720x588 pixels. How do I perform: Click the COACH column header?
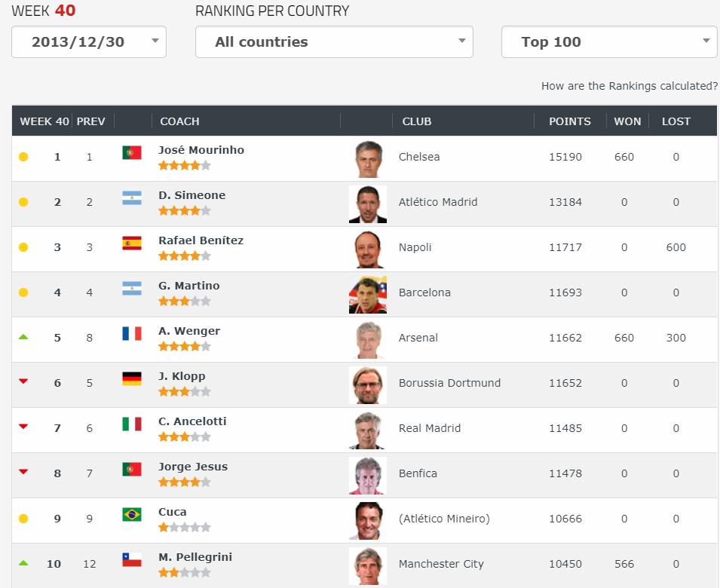point(179,121)
